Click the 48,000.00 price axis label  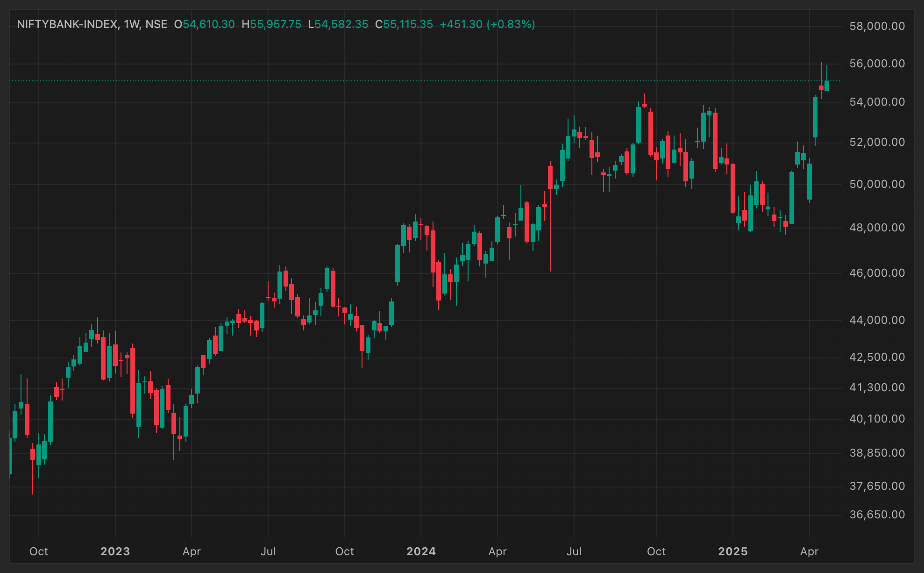pos(877,228)
